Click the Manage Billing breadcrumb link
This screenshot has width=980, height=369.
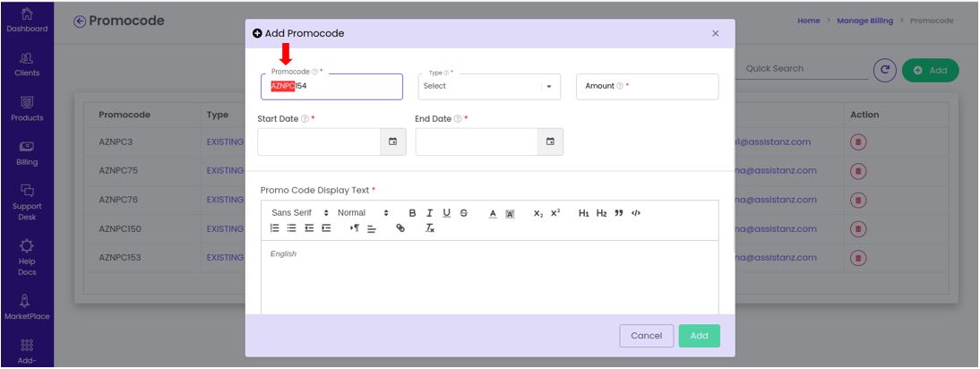coord(865,21)
